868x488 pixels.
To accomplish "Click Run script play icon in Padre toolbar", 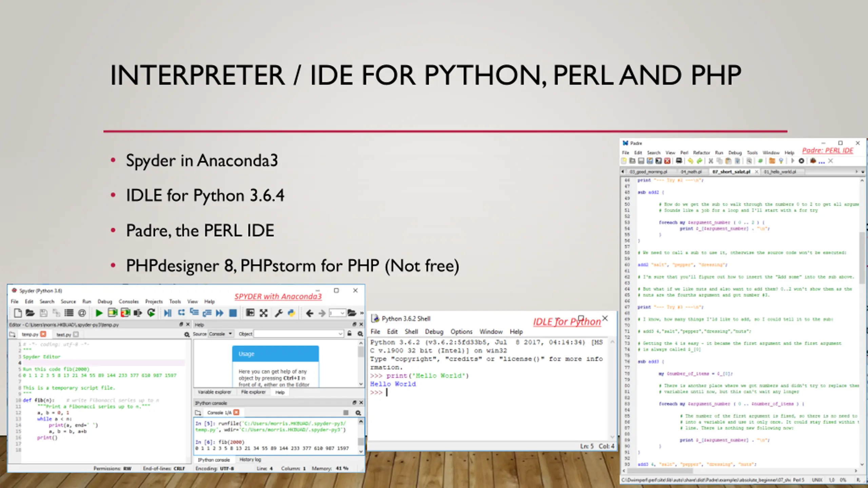I will pyautogui.click(x=792, y=161).
